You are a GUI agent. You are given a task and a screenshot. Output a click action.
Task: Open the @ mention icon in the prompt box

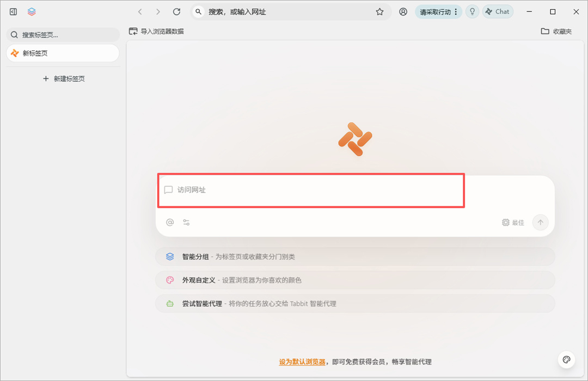point(169,222)
